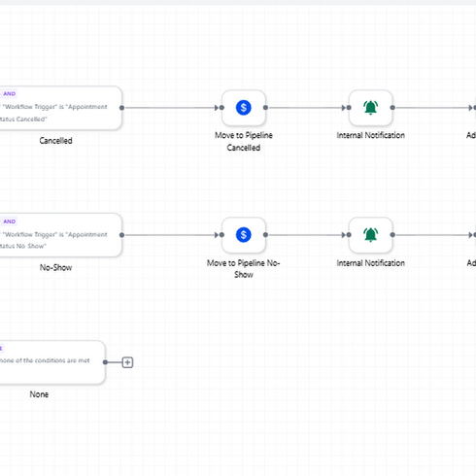Click the Move to Pipeline Cancelled label
Viewport: 476px width, 476px height.
click(244, 141)
